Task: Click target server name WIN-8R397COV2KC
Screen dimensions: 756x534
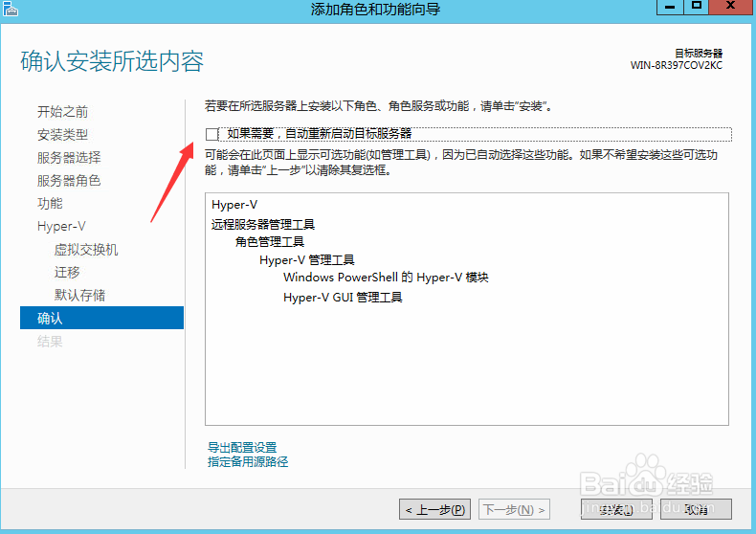Action: pyautogui.click(x=676, y=65)
